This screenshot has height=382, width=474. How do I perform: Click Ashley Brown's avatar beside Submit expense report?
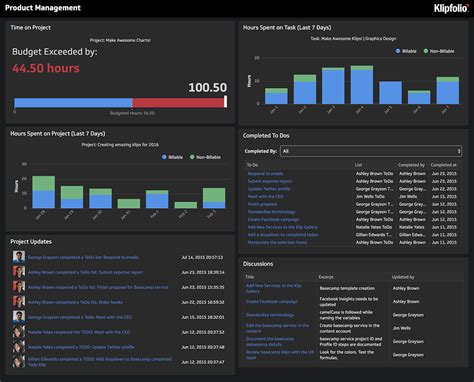(x=19, y=272)
